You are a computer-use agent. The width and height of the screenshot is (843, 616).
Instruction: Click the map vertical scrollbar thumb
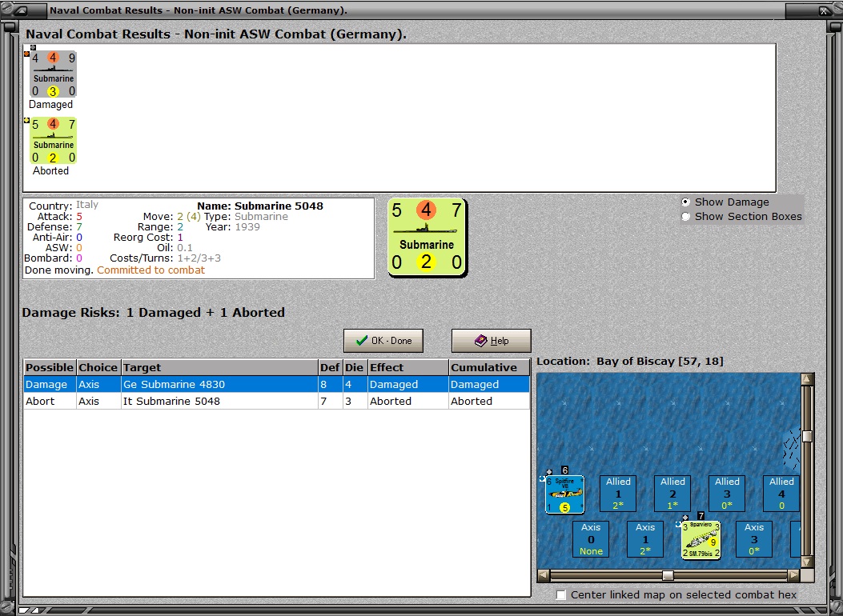pos(806,436)
